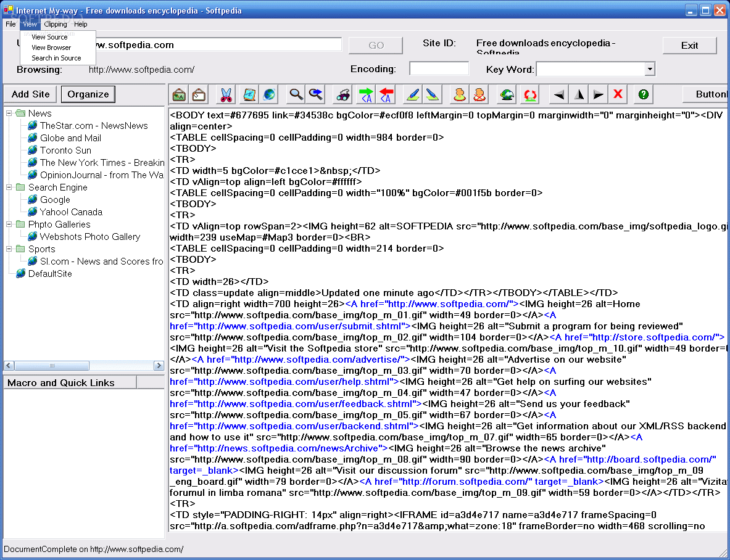Select SI.com News and Scores entry

[101, 261]
